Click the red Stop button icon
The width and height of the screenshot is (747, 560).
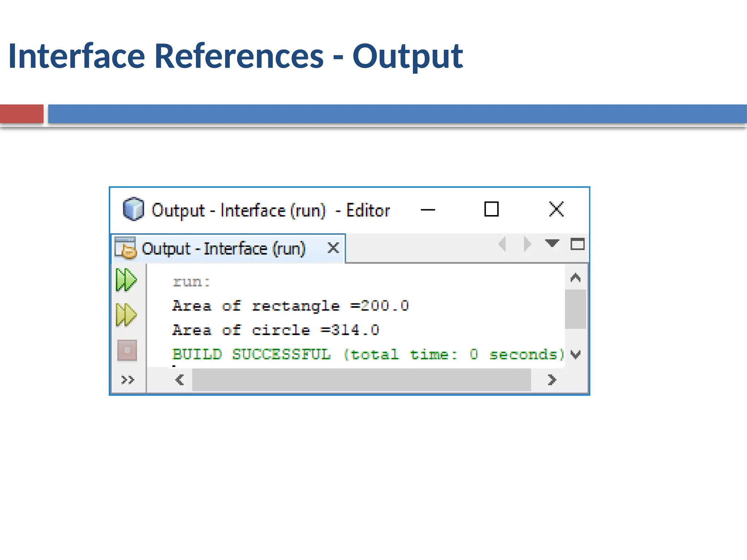[127, 350]
